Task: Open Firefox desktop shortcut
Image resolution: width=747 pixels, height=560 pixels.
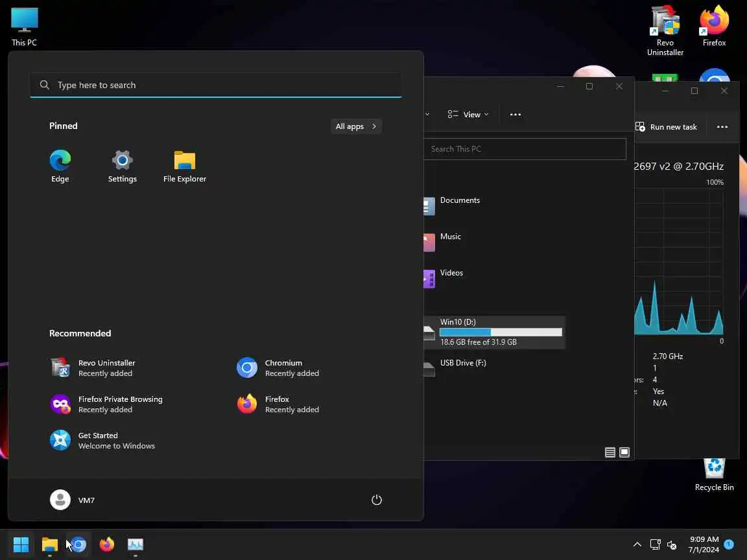Action: tap(714, 26)
